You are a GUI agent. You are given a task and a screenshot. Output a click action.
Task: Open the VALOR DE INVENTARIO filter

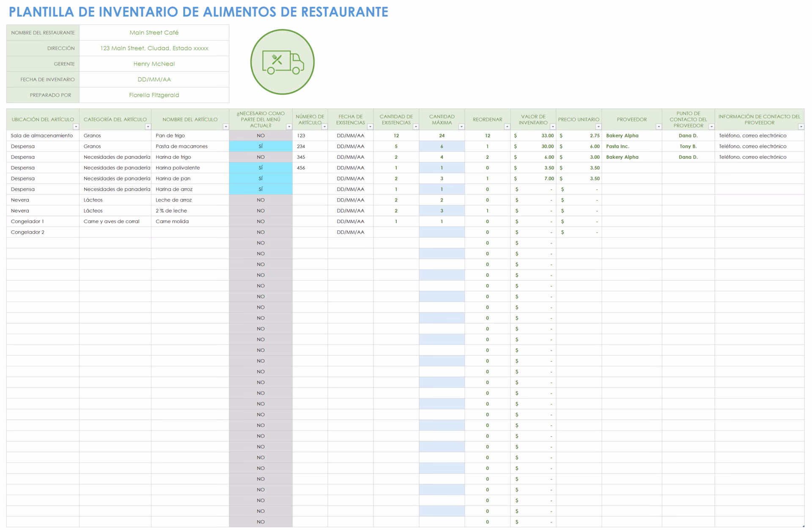click(x=552, y=126)
